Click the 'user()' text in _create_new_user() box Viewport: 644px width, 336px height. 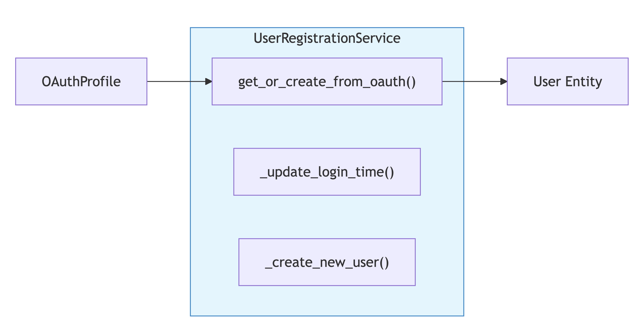[x=371, y=263]
